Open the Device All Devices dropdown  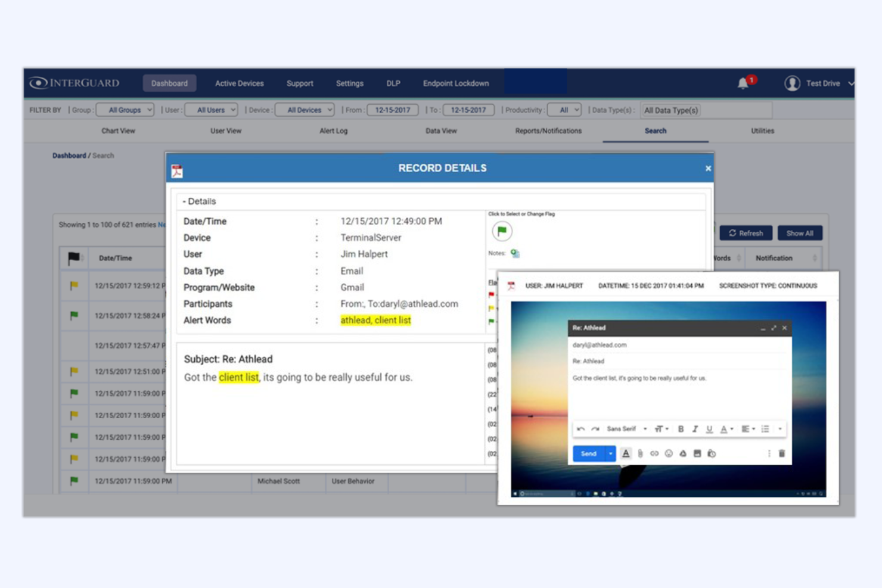[x=305, y=110]
